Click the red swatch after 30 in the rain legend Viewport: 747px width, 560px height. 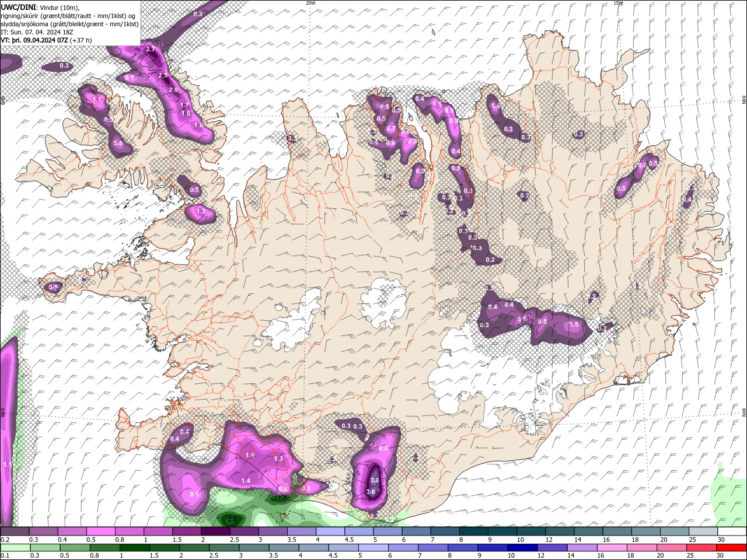[x=732, y=548]
